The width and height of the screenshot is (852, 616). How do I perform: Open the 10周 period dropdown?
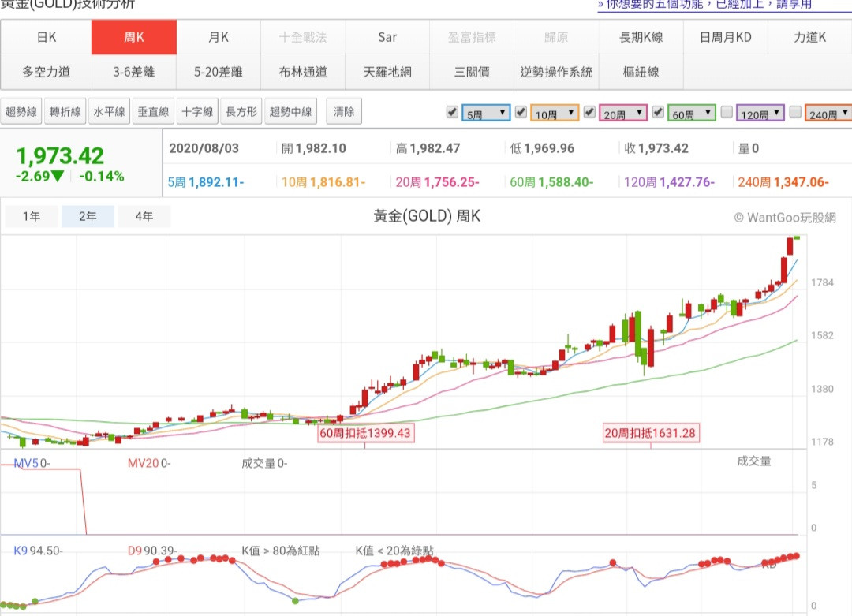pyautogui.click(x=555, y=114)
